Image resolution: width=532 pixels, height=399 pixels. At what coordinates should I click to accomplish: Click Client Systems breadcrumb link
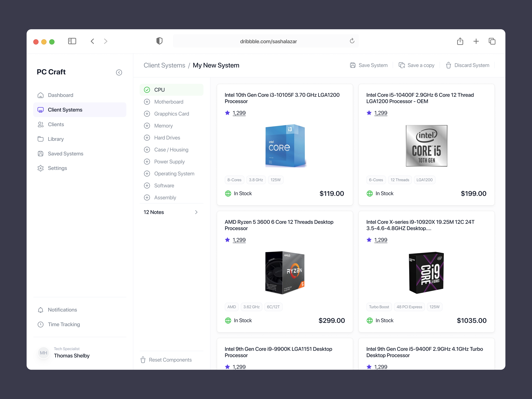pyautogui.click(x=164, y=65)
